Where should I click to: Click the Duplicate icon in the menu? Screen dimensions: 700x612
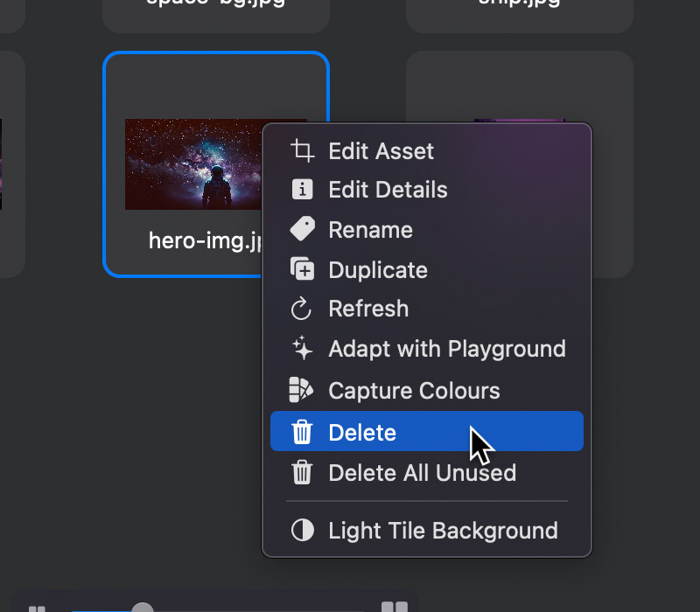302,269
